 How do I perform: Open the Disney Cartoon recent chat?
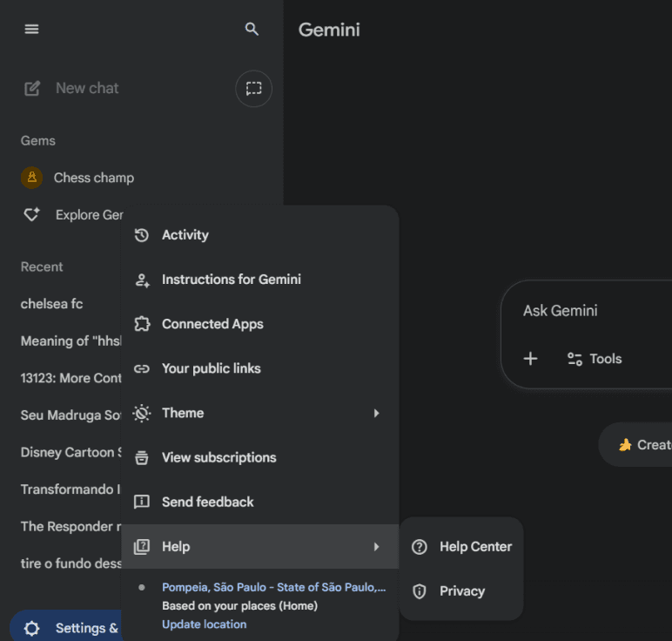click(x=71, y=452)
